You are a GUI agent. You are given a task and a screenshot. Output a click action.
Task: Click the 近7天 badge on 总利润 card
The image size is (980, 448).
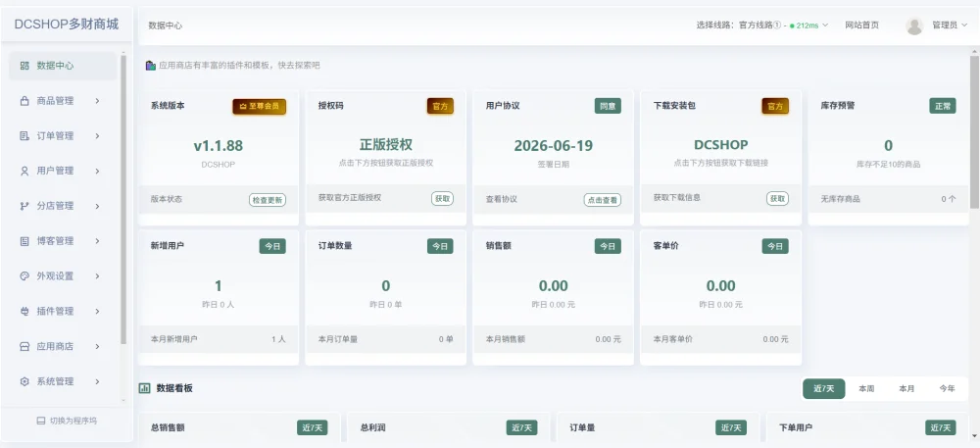coord(521,428)
